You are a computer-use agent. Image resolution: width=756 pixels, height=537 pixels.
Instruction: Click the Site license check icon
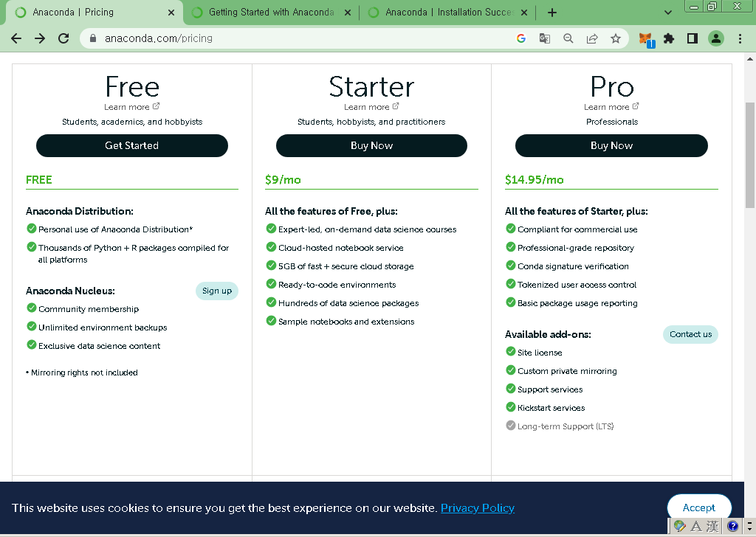pyautogui.click(x=511, y=352)
